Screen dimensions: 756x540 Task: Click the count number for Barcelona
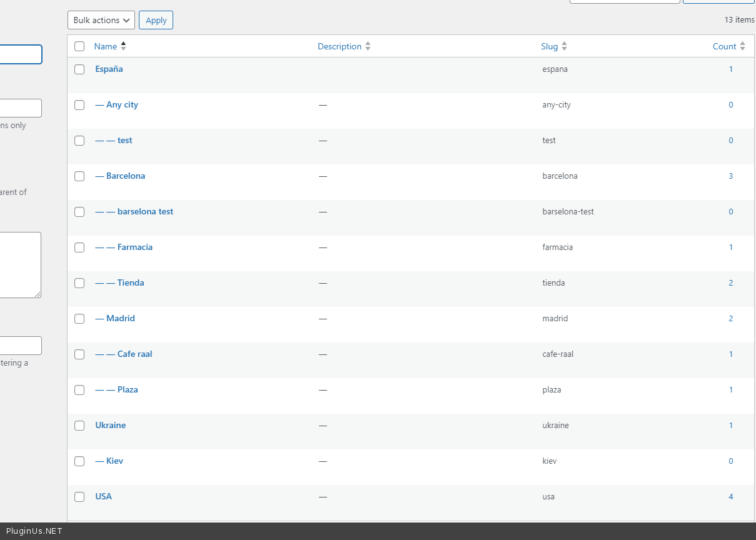point(730,176)
